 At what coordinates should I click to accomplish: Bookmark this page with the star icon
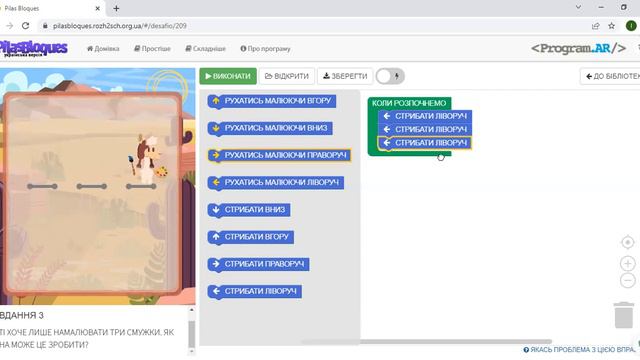pos(611,26)
